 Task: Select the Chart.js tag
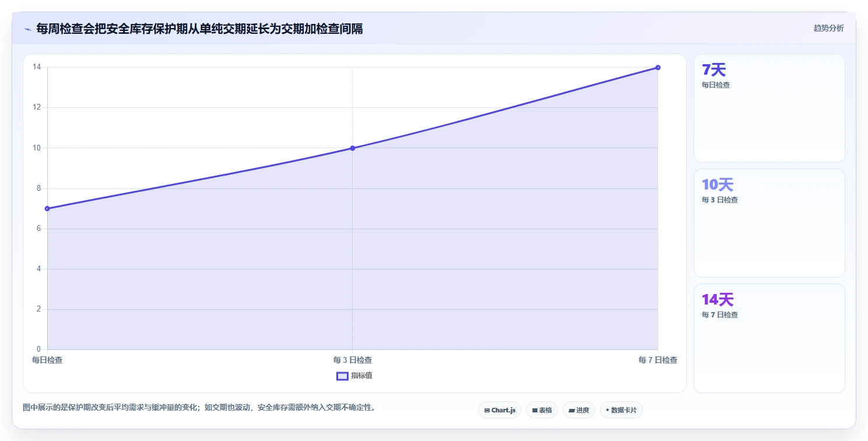(500, 410)
